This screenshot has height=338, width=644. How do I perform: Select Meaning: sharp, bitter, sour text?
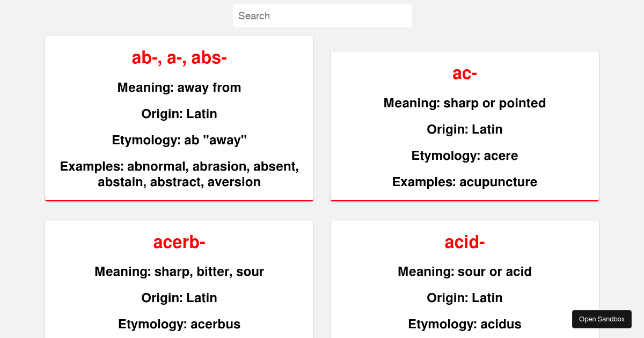click(x=179, y=271)
